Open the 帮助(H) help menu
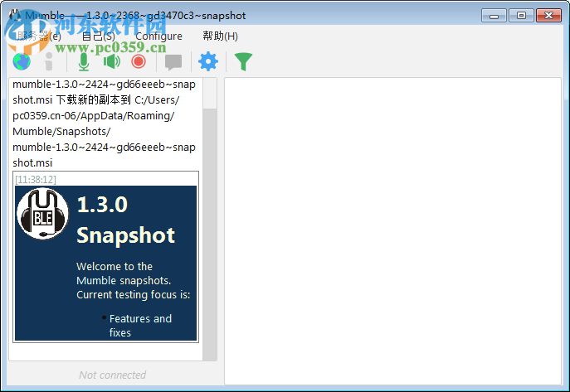Viewport: 570px width, 392px height. [221, 36]
